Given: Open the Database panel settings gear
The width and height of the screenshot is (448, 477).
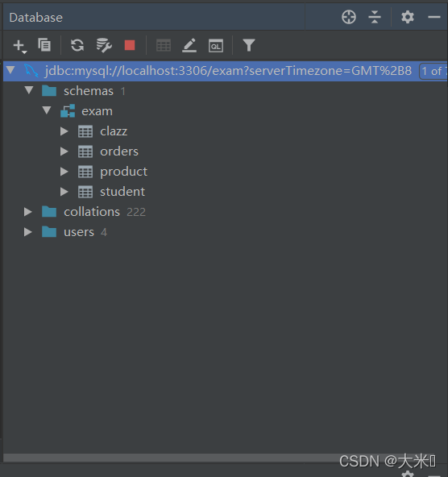Looking at the screenshot, I should (x=407, y=17).
